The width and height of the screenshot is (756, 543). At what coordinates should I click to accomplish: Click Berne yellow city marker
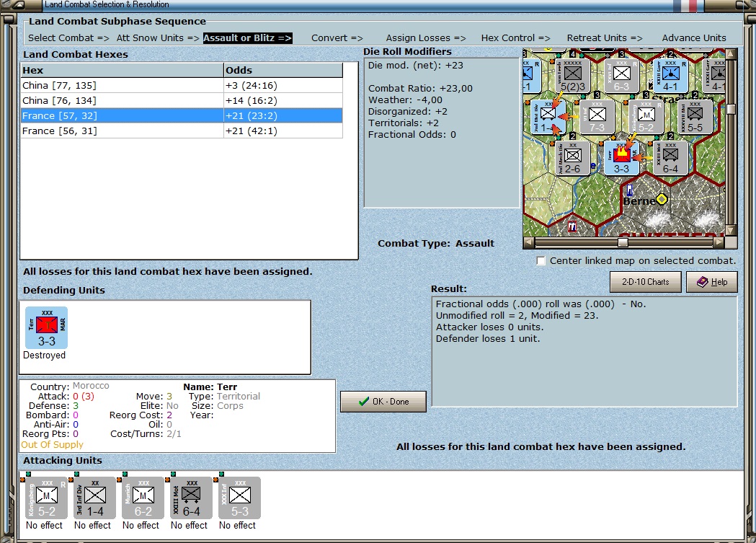662,199
